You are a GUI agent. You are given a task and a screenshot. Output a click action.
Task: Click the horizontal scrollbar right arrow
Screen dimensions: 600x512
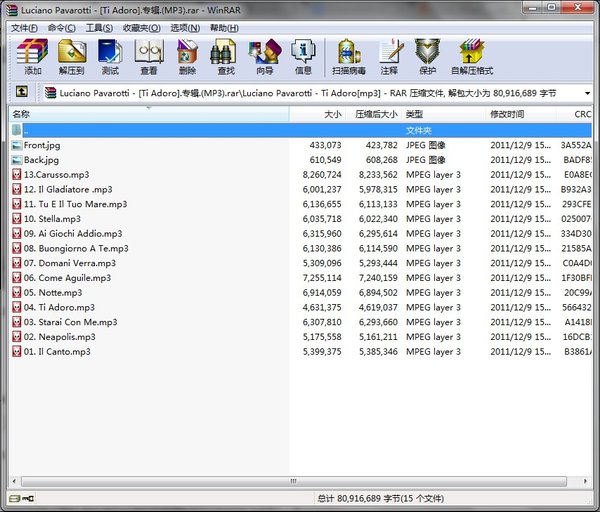tap(585, 481)
